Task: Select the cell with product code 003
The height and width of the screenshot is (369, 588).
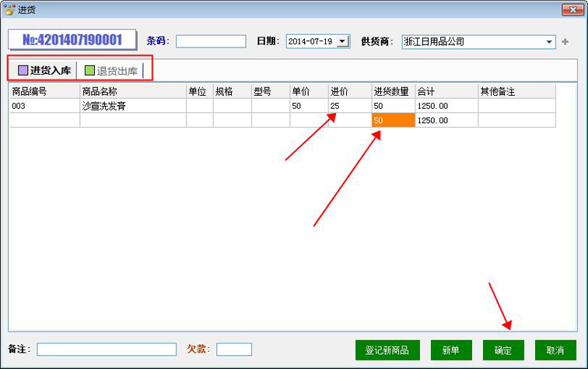Action: coord(44,106)
